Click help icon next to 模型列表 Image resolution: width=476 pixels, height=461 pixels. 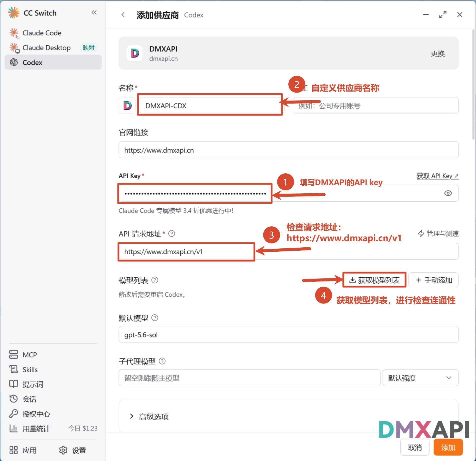point(155,280)
